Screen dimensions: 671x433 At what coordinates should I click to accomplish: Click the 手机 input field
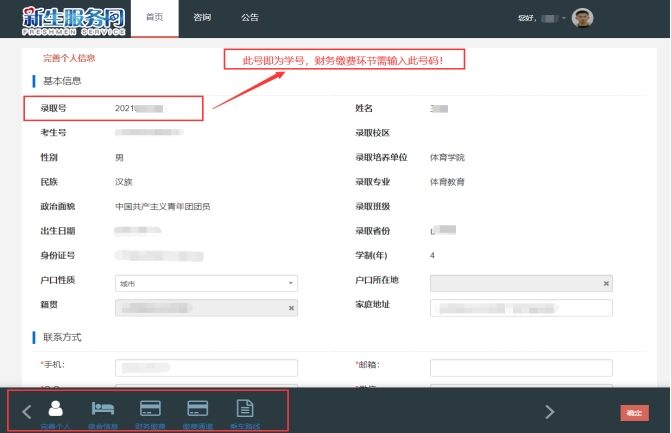(206, 367)
